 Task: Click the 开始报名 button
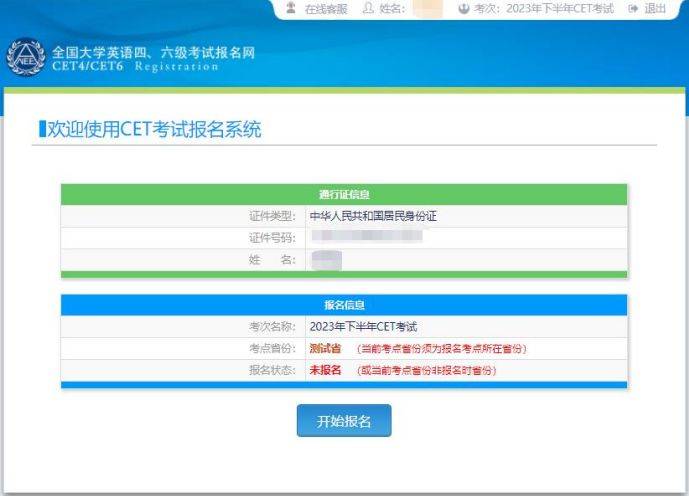[x=344, y=421]
